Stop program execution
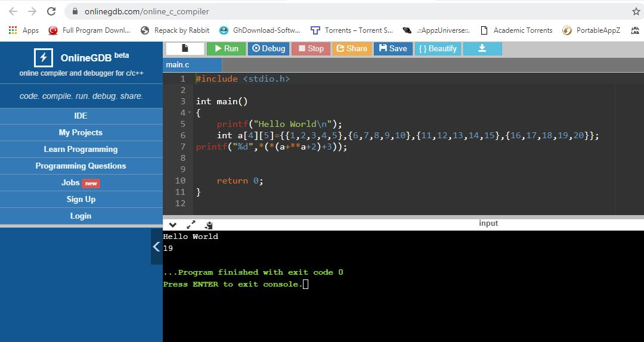This screenshot has height=342, width=644. click(311, 48)
